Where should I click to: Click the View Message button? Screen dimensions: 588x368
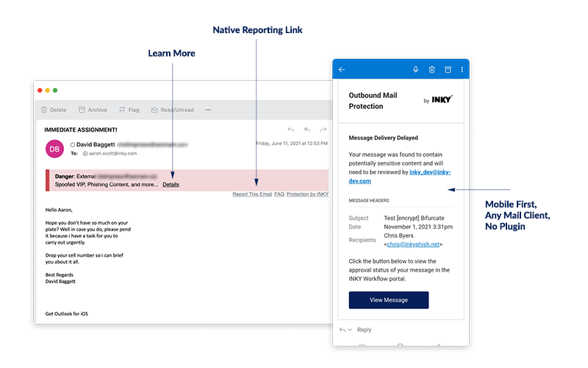389,300
